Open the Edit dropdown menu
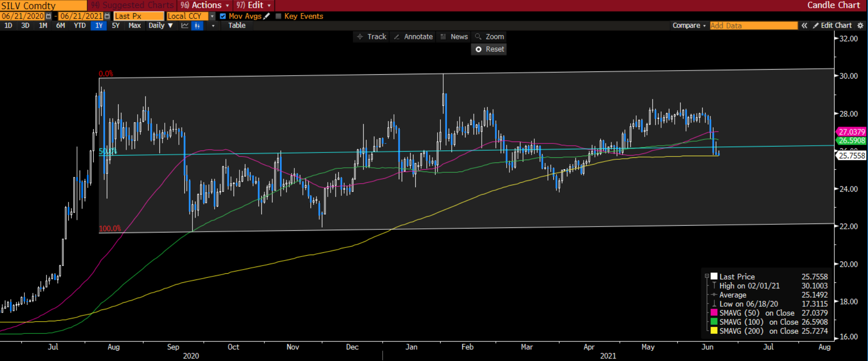This screenshot has width=868, height=361. point(254,5)
